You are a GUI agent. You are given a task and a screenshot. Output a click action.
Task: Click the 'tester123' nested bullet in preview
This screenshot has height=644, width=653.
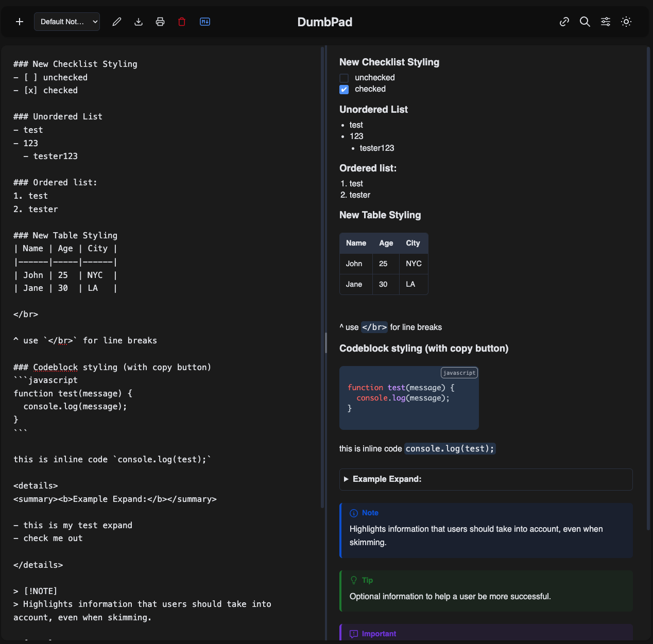pyautogui.click(x=377, y=148)
